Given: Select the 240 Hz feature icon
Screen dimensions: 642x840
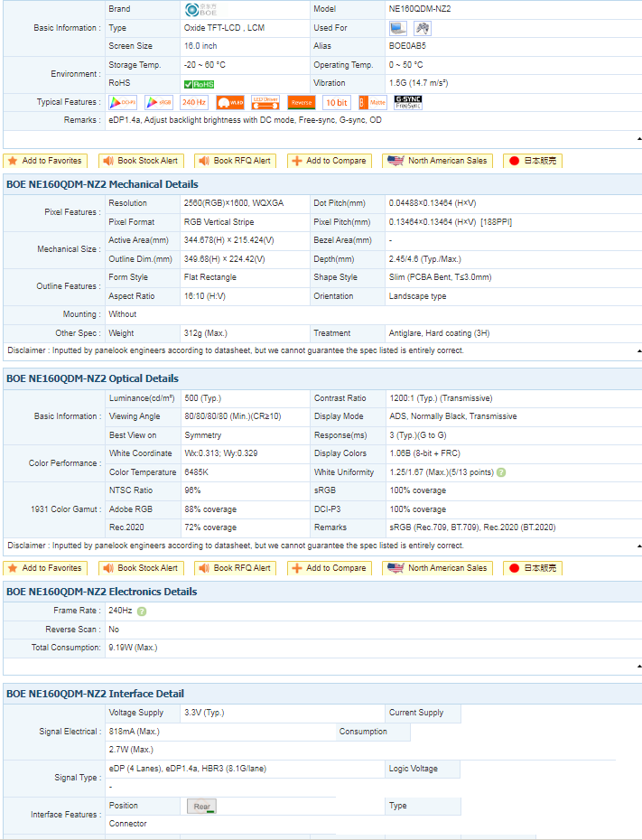Looking at the screenshot, I should click(194, 102).
